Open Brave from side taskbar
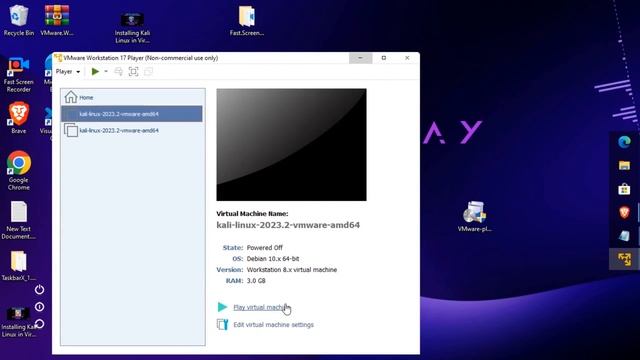640x360 pixels. [624, 212]
